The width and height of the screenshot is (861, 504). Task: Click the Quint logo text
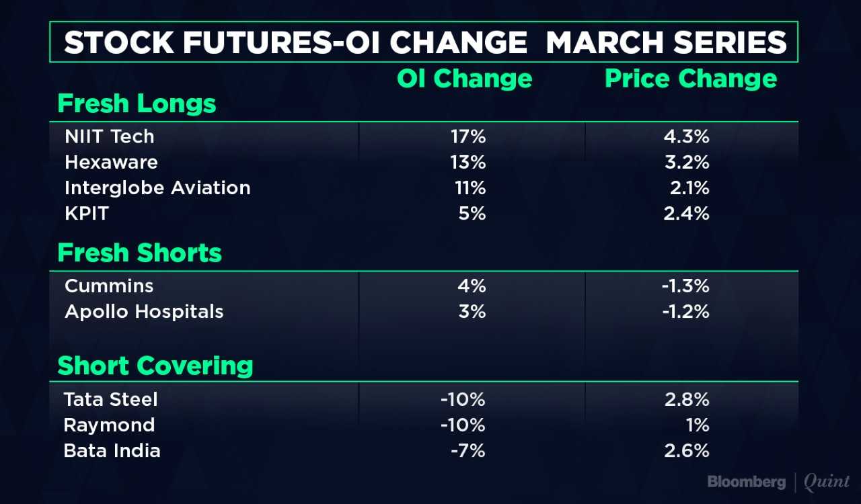click(x=827, y=482)
